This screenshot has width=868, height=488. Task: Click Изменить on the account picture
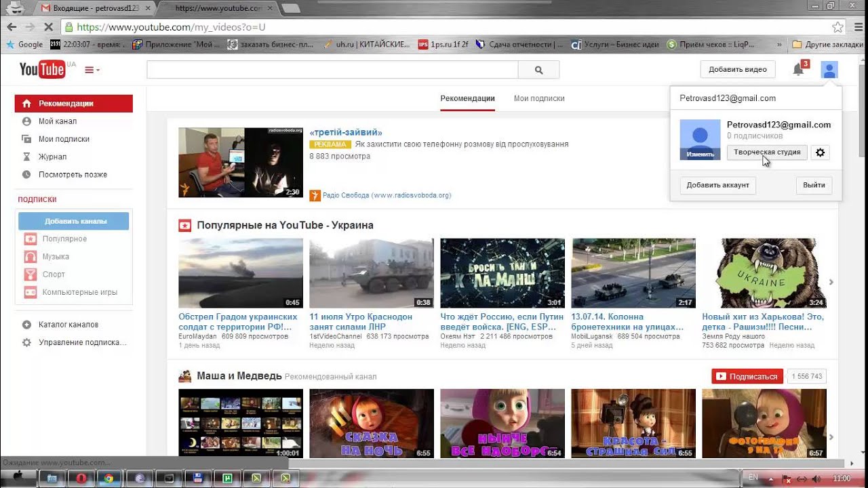[700, 155]
